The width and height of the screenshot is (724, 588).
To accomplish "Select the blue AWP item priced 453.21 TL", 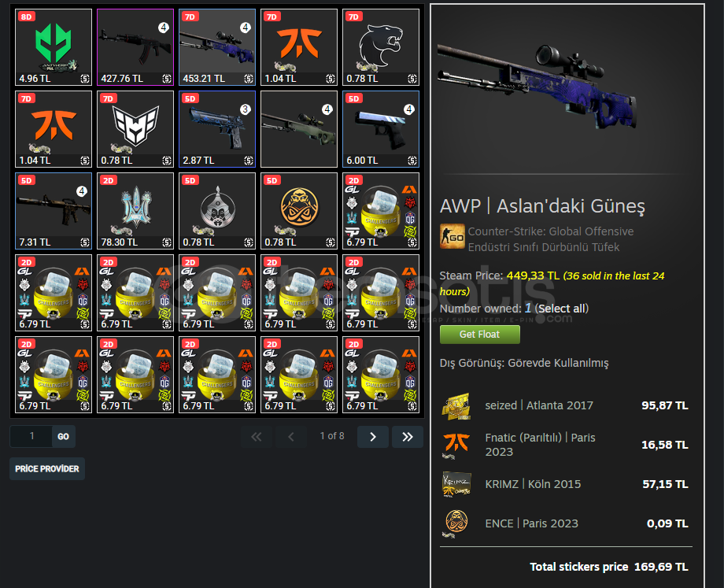I will click(217, 47).
